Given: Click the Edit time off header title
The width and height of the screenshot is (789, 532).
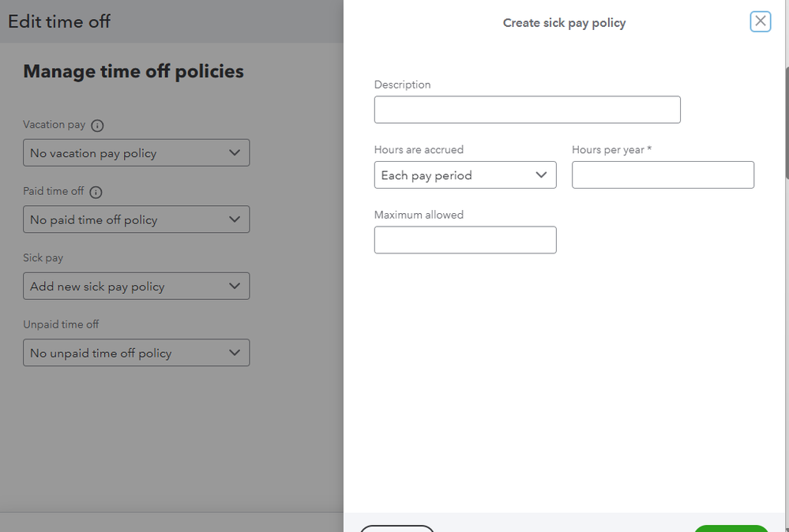Looking at the screenshot, I should [59, 21].
